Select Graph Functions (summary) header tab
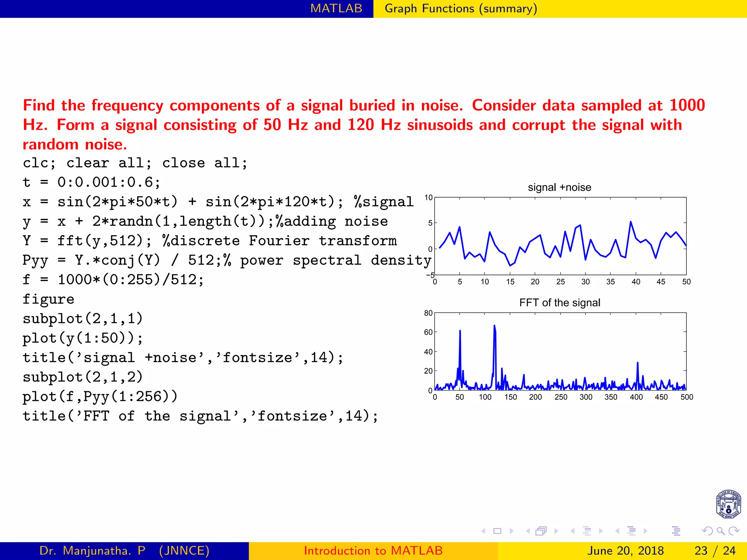This screenshot has width=747, height=560. coord(461,8)
